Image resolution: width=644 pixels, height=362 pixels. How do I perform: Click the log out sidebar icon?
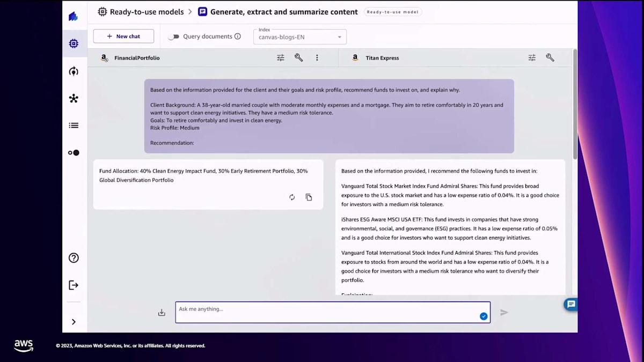point(74,285)
